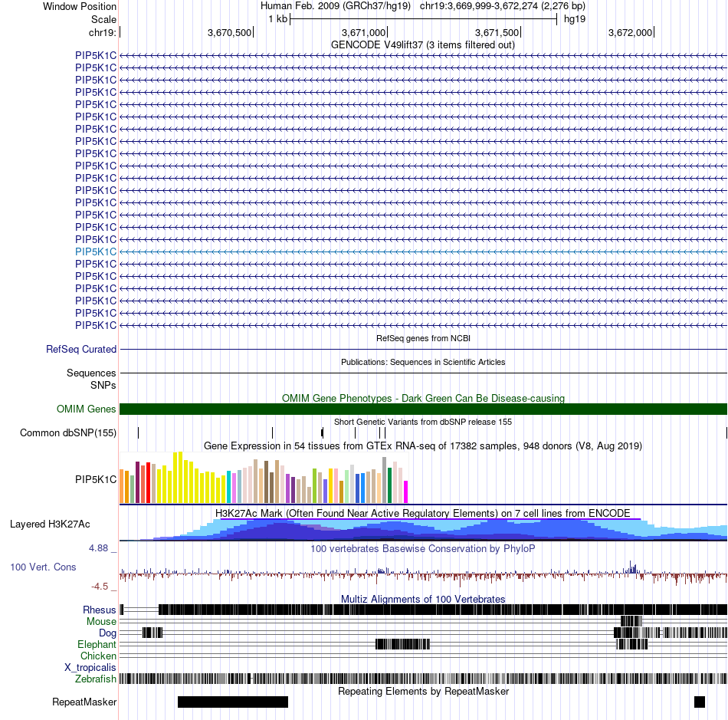Viewport: 728px width, 720px height.
Task: Click the "RepeatMasker" track label
Action: tap(84, 702)
